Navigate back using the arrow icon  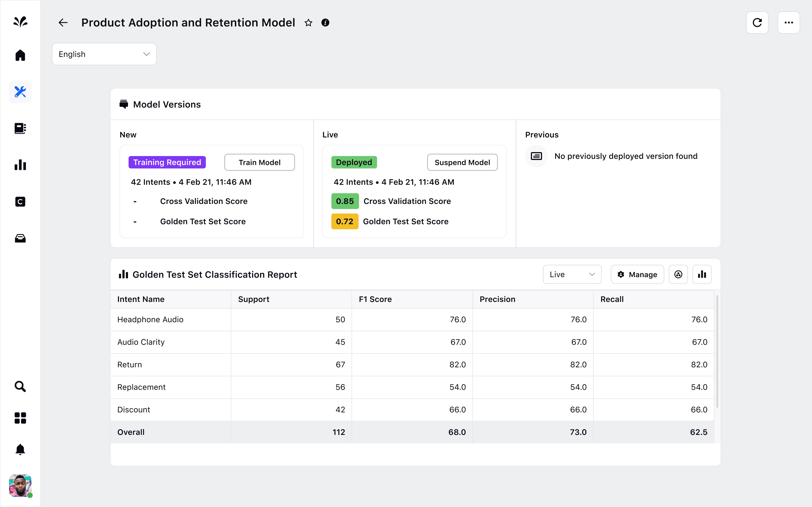click(63, 23)
